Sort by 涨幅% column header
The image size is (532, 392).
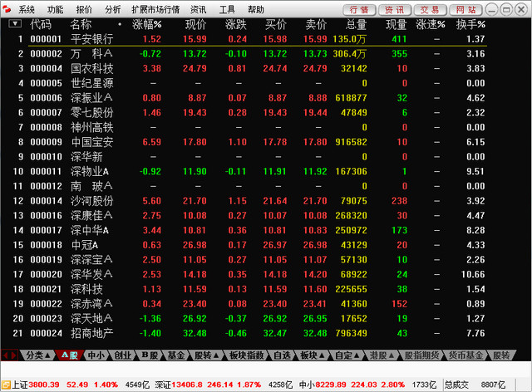click(146, 24)
